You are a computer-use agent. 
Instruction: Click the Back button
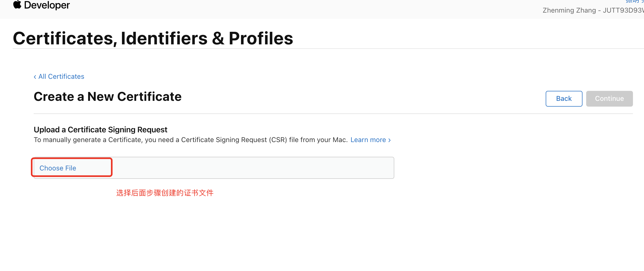point(564,99)
